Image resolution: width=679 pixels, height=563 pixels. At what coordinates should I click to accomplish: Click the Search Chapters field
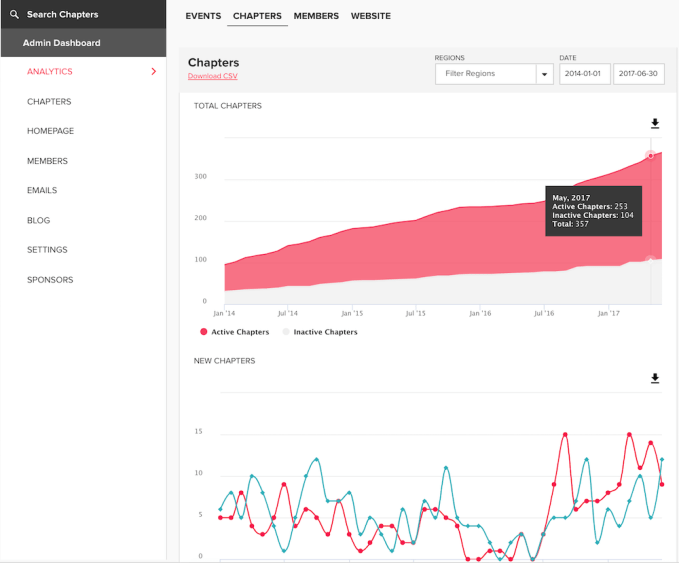pos(63,15)
